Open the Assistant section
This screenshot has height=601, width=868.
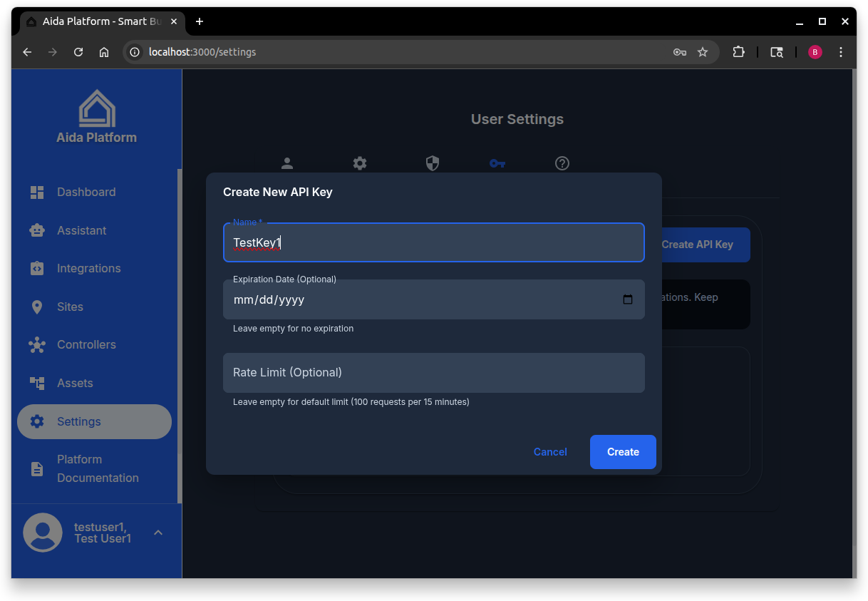pos(81,230)
